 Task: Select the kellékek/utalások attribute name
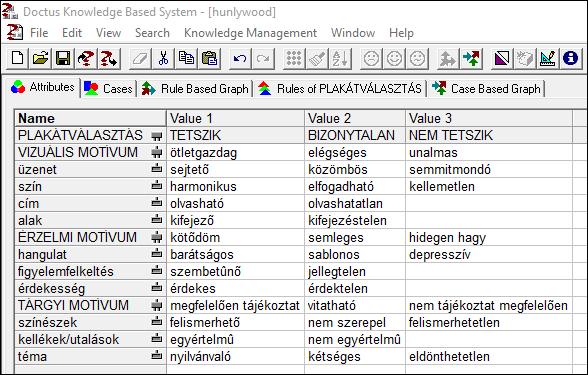(68, 339)
